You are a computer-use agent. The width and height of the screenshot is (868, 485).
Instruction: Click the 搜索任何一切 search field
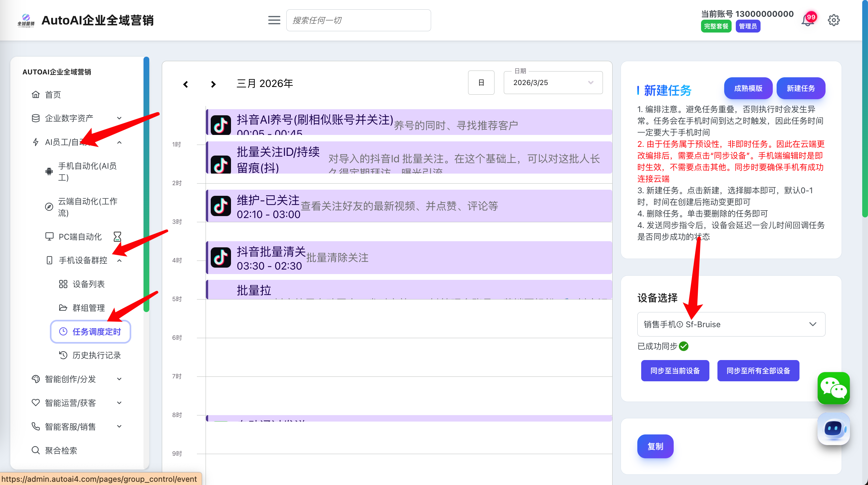pos(358,20)
